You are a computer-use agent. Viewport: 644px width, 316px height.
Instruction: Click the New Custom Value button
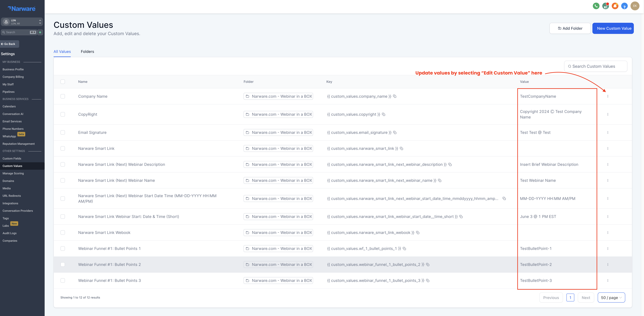613,28
